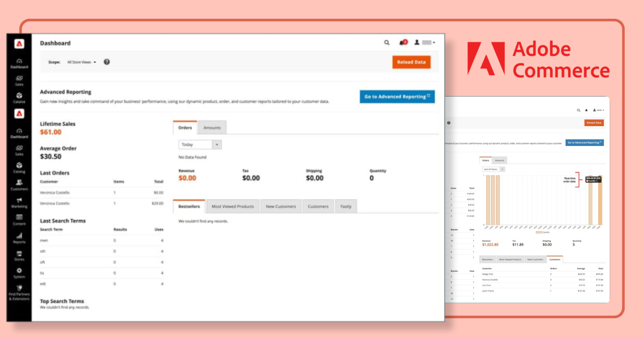This screenshot has height=337, width=644.
Task: Open Content in the admin sidebar
Action: [x=19, y=220]
